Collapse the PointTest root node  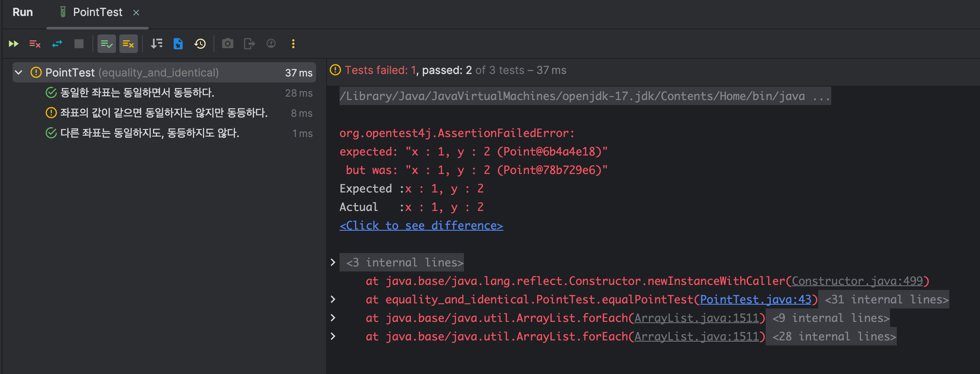[x=18, y=73]
